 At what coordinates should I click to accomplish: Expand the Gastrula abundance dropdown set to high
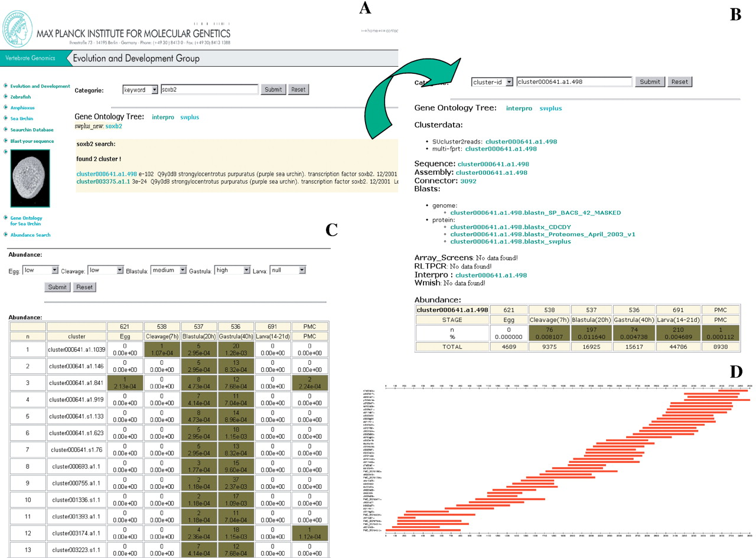(x=232, y=270)
